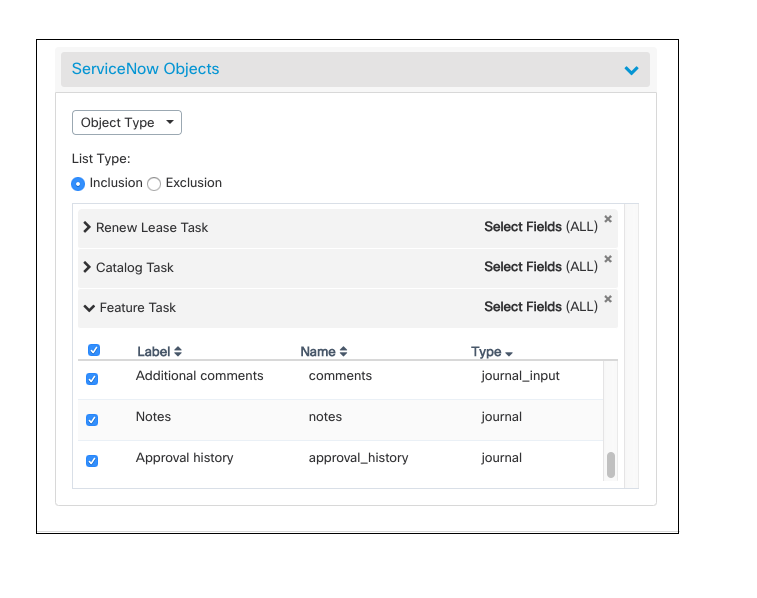The image size is (757, 598).
Task: Toggle the select-all fields checkbox
Action: [x=94, y=350]
